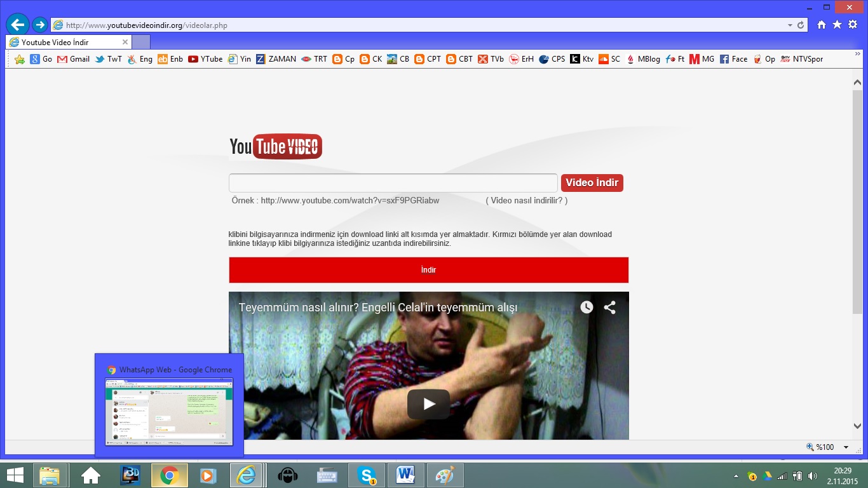Open the TRT bookmark
The image size is (868, 488).
tap(315, 59)
